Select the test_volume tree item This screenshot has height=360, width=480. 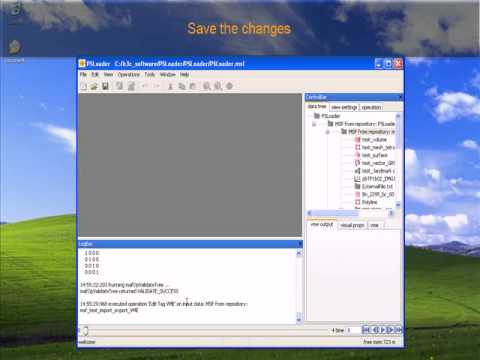[374, 139]
